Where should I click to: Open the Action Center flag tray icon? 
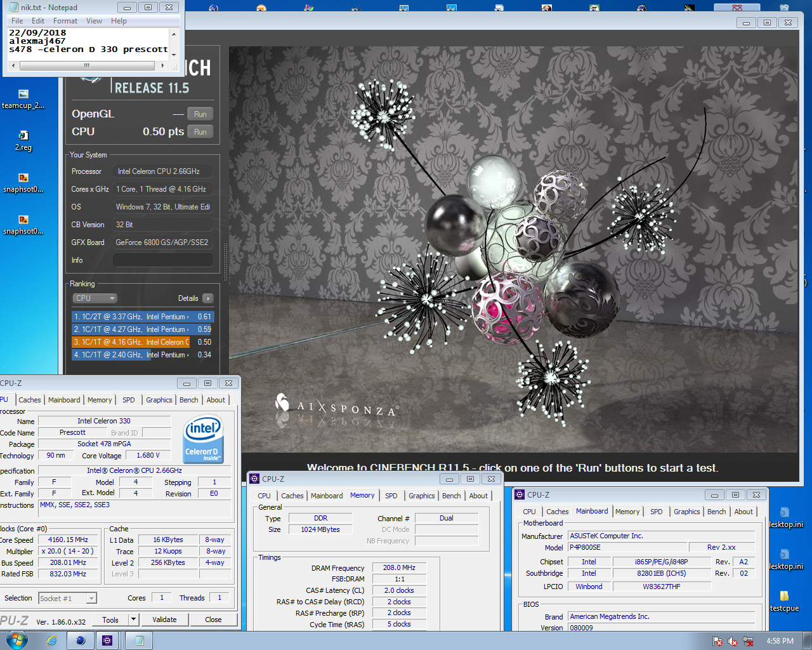click(x=717, y=641)
